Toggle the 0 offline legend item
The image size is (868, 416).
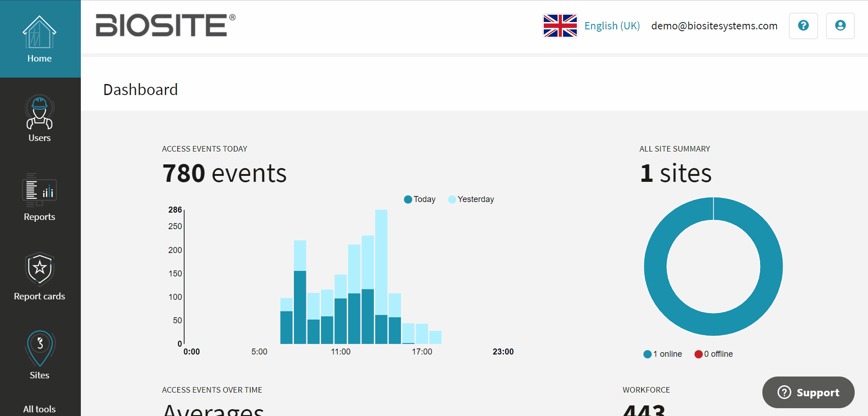[x=714, y=354]
